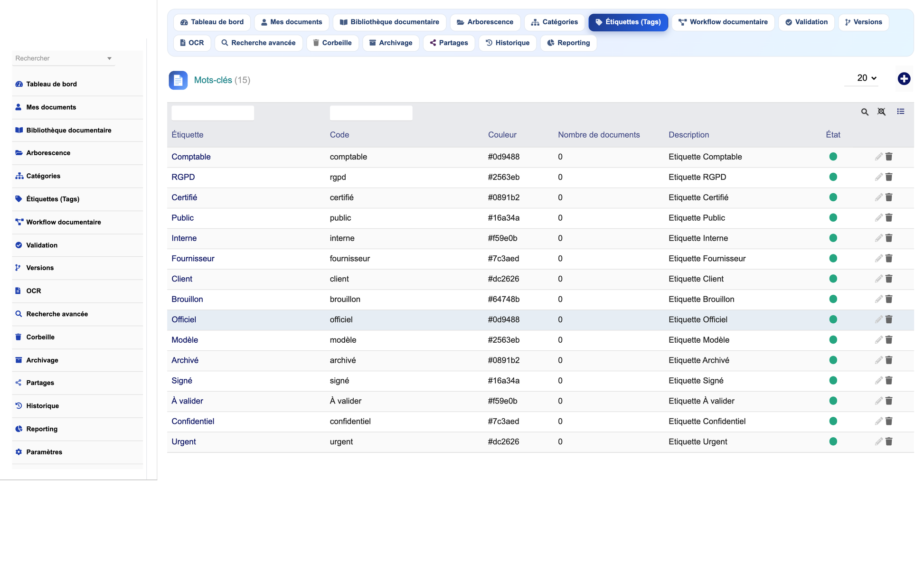Open the Catégories tab in top bar
Screen dimensions: 924x572
554,22
